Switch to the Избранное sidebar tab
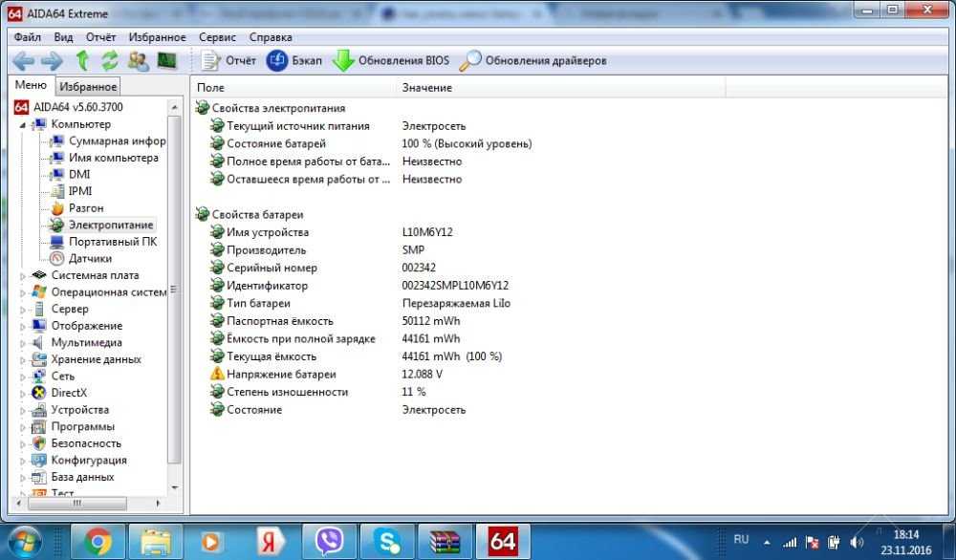This screenshot has height=560, width=956. click(x=88, y=87)
